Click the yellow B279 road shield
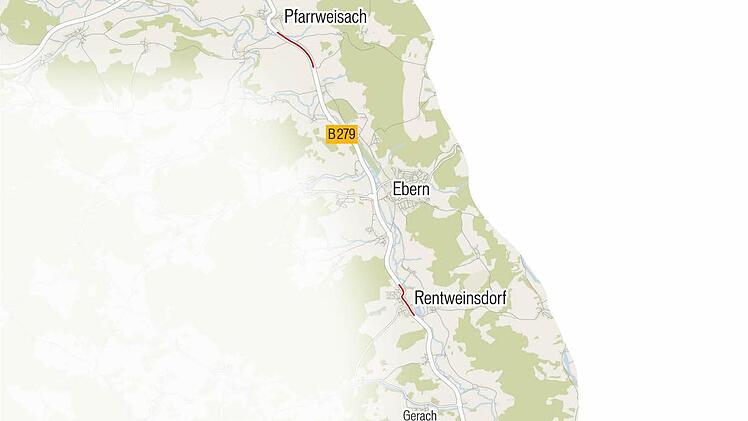This screenshot has width=748, height=421. (342, 134)
